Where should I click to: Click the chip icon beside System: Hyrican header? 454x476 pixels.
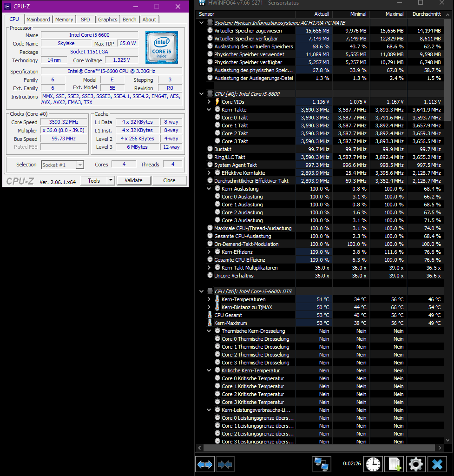[x=210, y=22]
